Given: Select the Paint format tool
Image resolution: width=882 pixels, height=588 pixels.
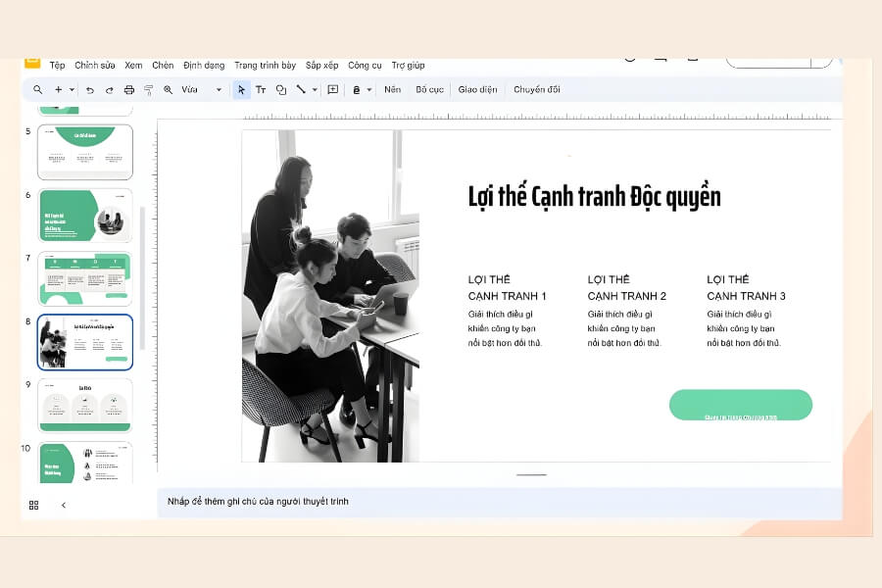Looking at the screenshot, I should [148, 89].
